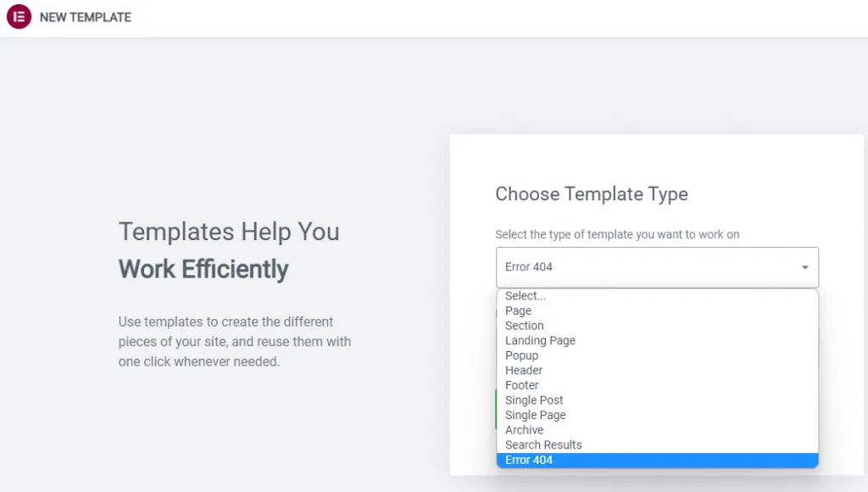This screenshot has width=868, height=492.
Task: Pick the Section template type
Action: click(525, 326)
